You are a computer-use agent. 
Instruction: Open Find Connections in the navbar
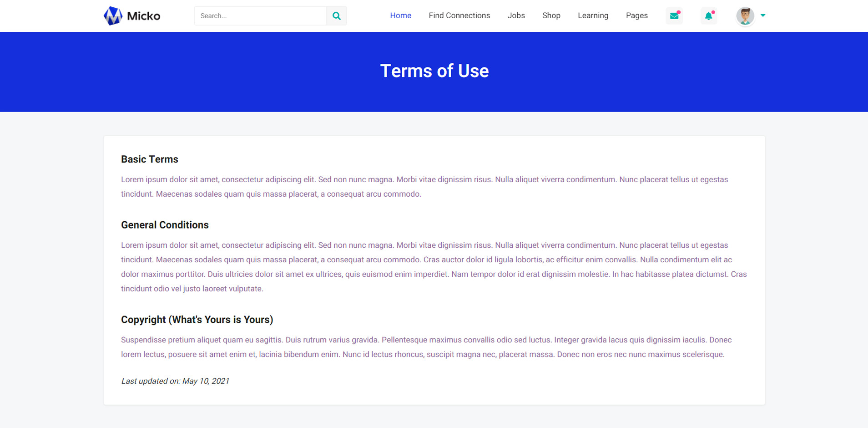(459, 15)
